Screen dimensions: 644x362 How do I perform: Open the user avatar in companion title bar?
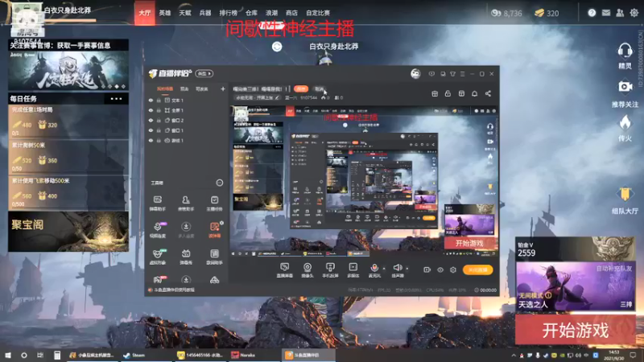pos(415,74)
